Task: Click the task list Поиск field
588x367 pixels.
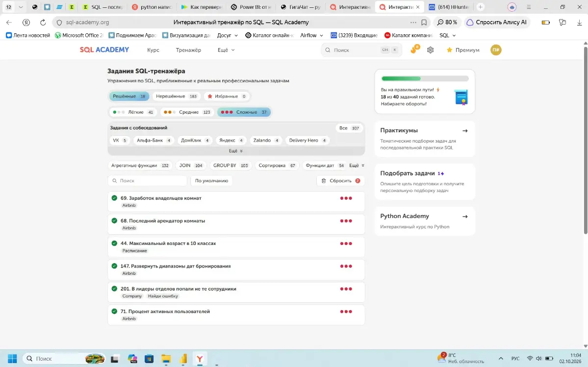Action: pyautogui.click(x=148, y=181)
